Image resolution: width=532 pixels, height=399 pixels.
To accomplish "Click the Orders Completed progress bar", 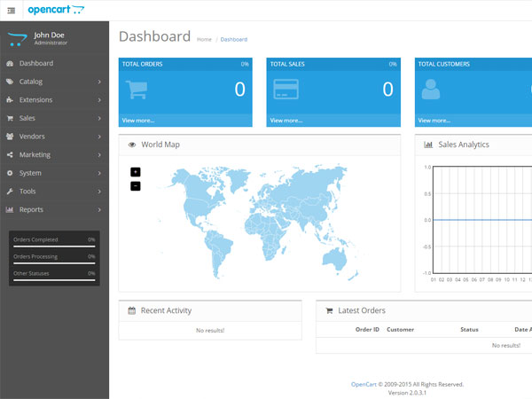I will click(54, 246).
